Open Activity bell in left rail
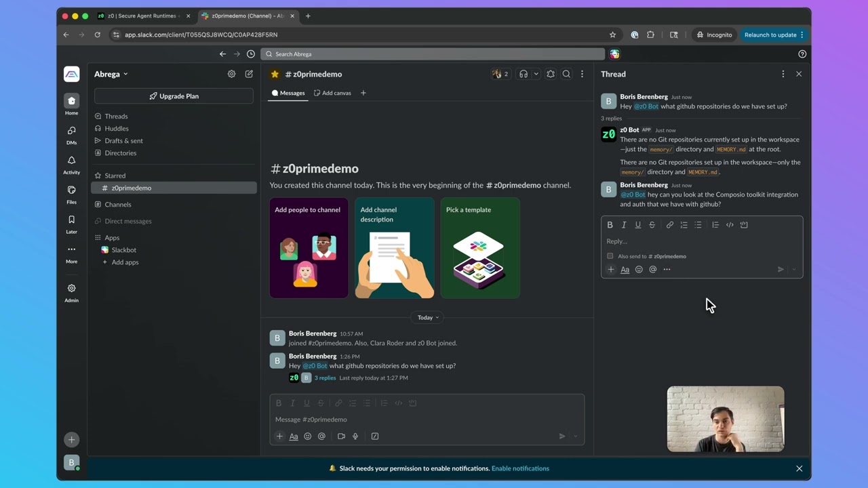868x488 pixels. [x=71, y=164]
